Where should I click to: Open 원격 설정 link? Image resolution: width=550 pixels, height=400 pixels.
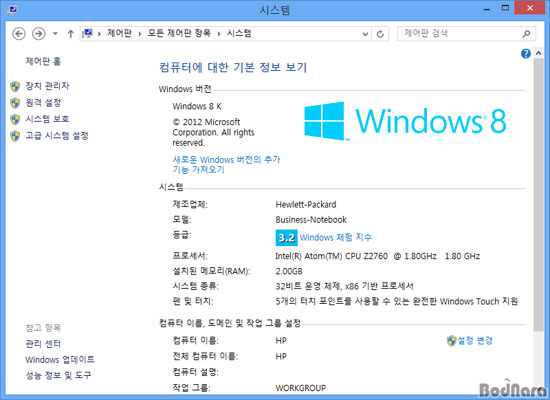(x=43, y=103)
